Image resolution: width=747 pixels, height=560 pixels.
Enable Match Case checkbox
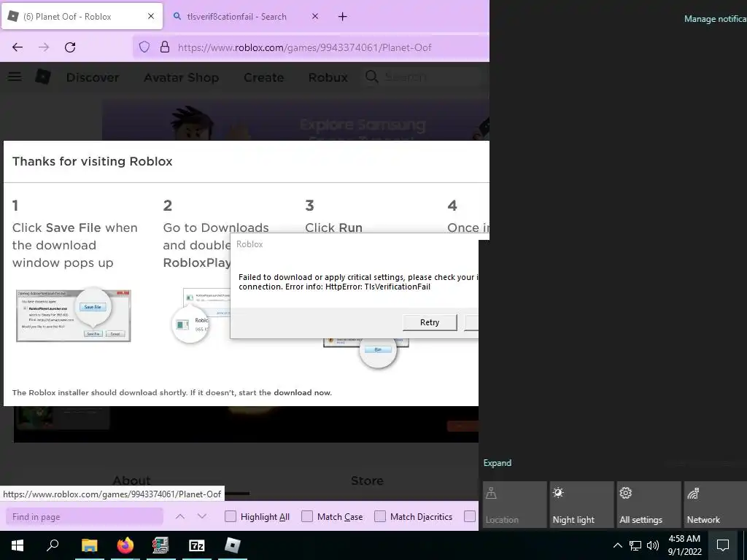coord(307,517)
